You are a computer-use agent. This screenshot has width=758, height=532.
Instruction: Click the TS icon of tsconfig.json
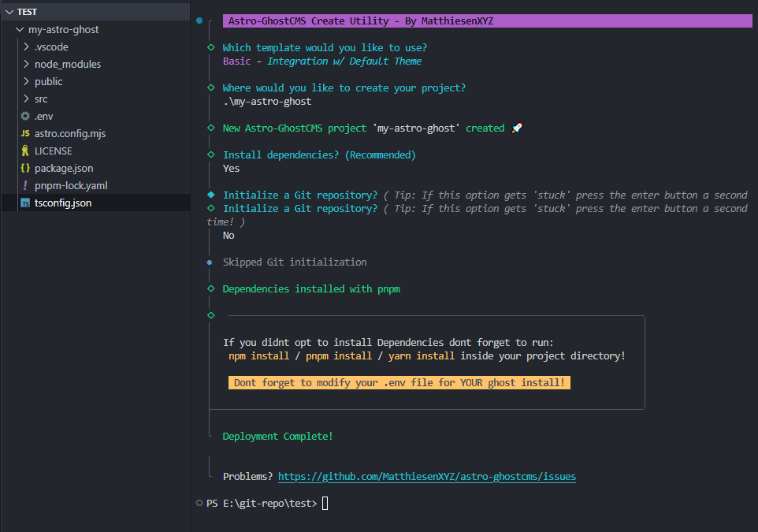pyautogui.click(x=25, y=203)
